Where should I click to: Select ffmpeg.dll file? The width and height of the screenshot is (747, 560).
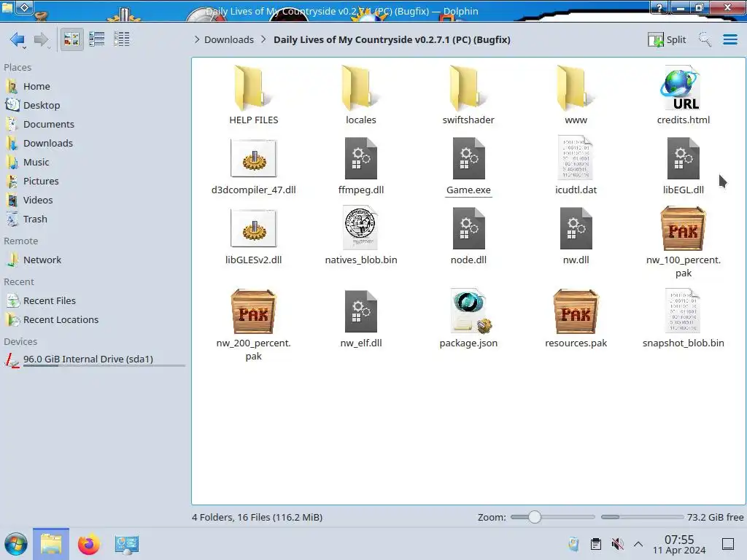(x=361, y=166)
